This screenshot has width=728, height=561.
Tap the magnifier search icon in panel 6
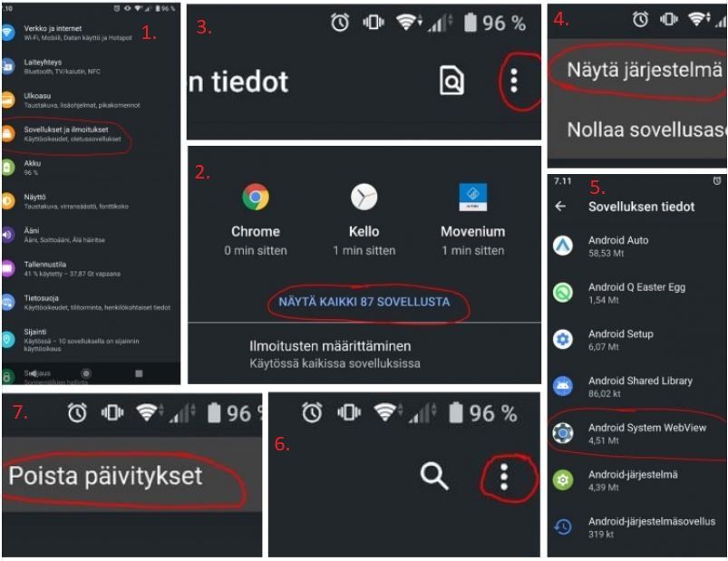click(x=434, y=476)
